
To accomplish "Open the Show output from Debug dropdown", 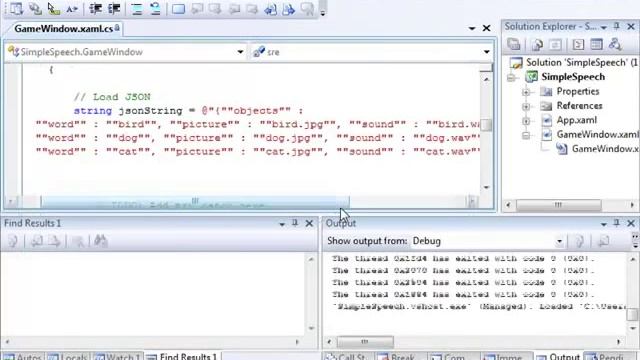I will tap(560, 241).
